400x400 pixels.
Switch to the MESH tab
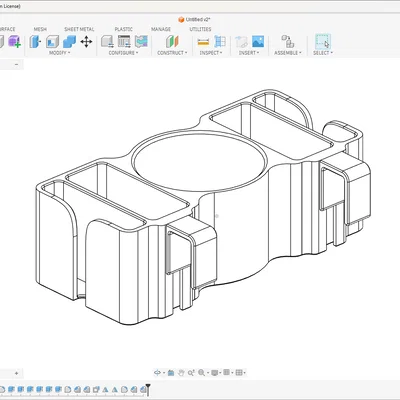tap(40, 29)
